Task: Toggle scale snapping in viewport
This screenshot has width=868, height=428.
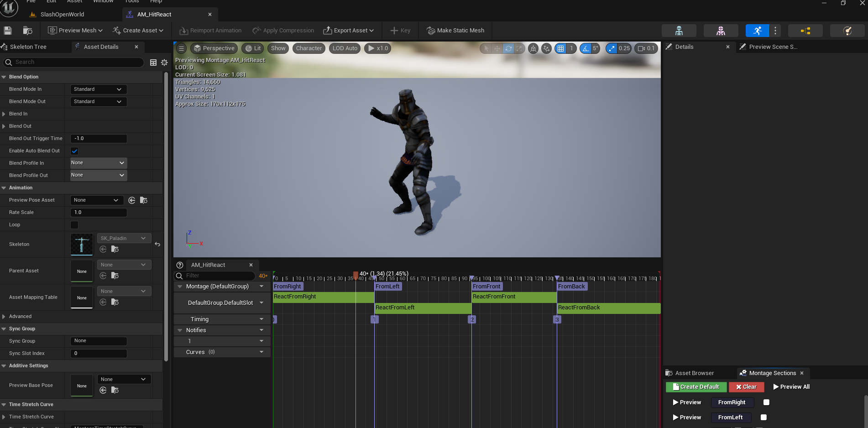Action: (x=612, y=48)
